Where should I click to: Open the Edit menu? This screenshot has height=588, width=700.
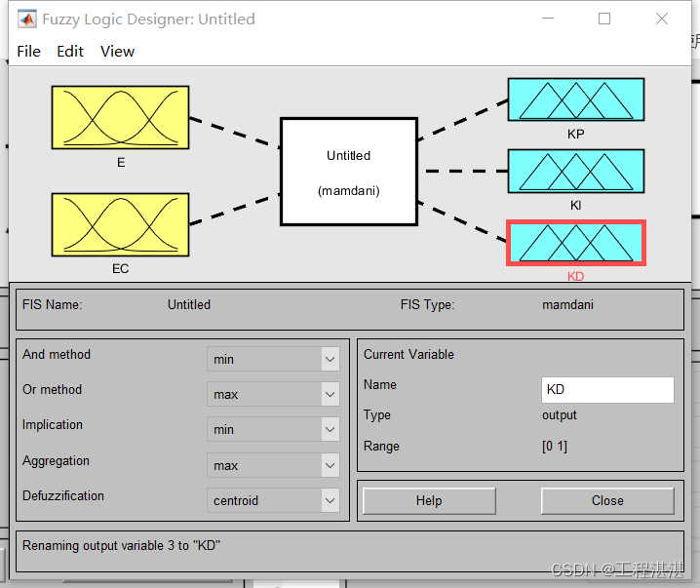pos(69,52)
